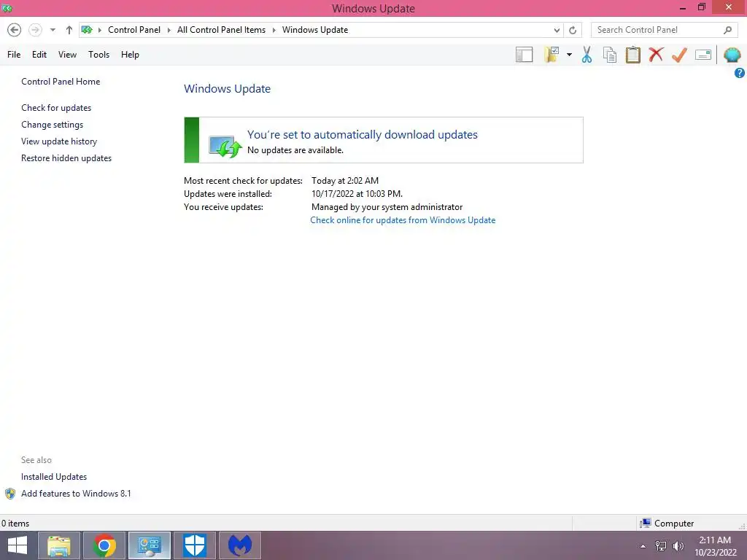Click the network tray icon

click(661, 546)
